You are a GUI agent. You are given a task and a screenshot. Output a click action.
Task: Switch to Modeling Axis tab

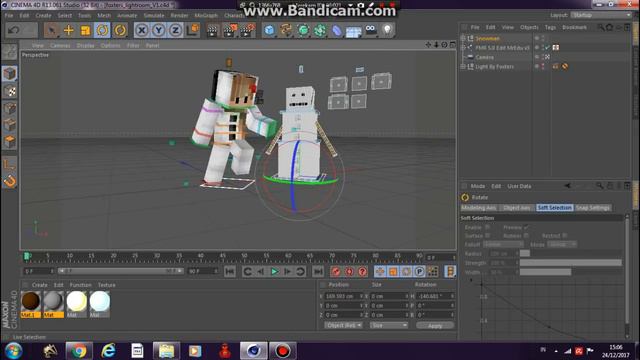pos(479,208)
